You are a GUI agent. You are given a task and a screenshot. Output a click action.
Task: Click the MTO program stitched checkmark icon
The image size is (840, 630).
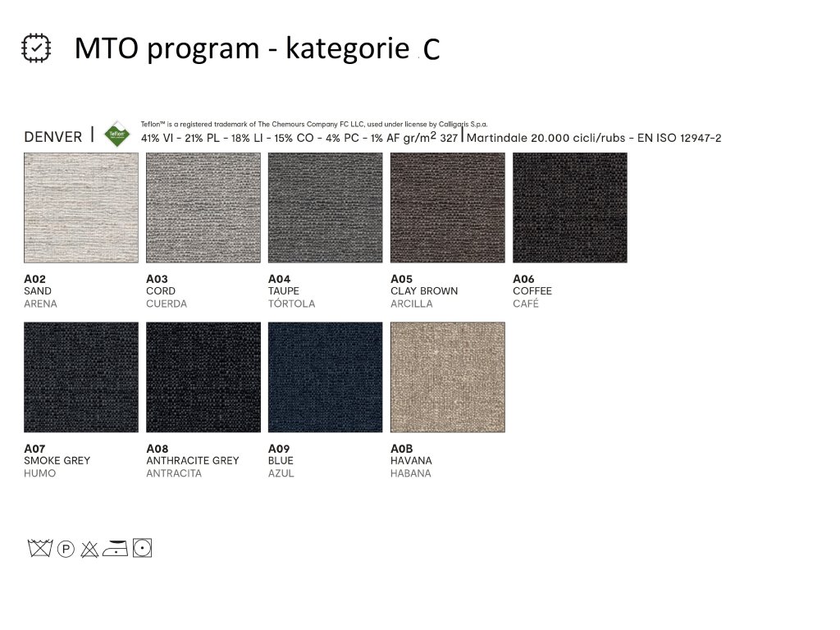36,48
